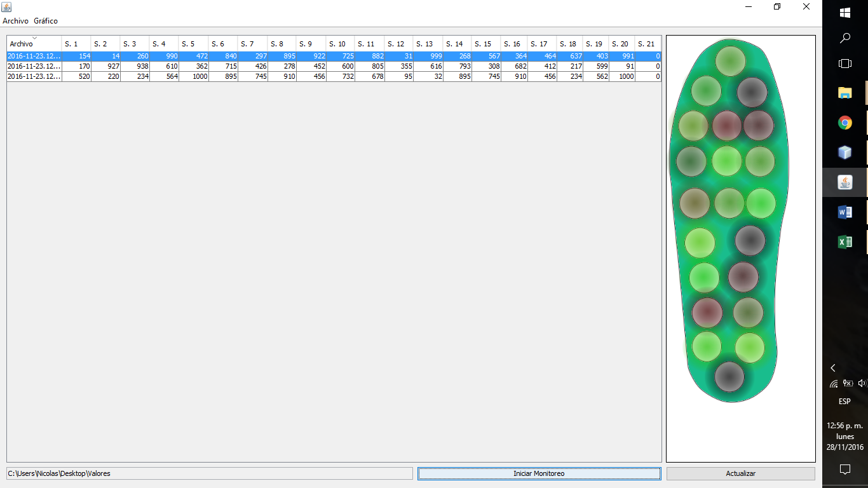Select the cell showing 31
The height and width of the screenshot is (488, 868).
click(x=398, y=56)
